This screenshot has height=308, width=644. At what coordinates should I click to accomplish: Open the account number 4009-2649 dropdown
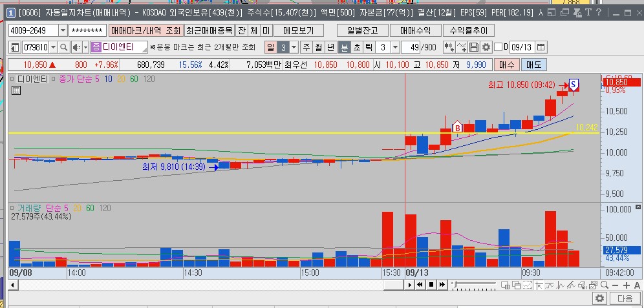tap(63, 30)
